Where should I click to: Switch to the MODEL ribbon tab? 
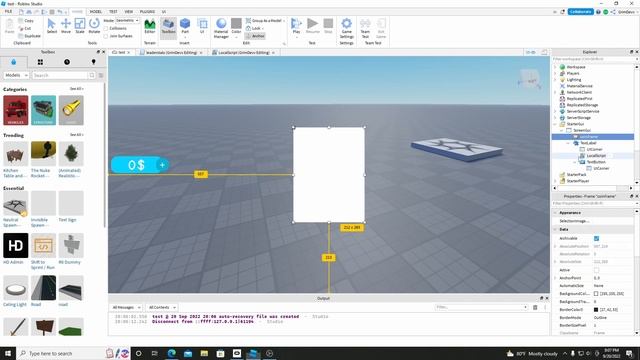pyautogui.click(x=96, y=12)
